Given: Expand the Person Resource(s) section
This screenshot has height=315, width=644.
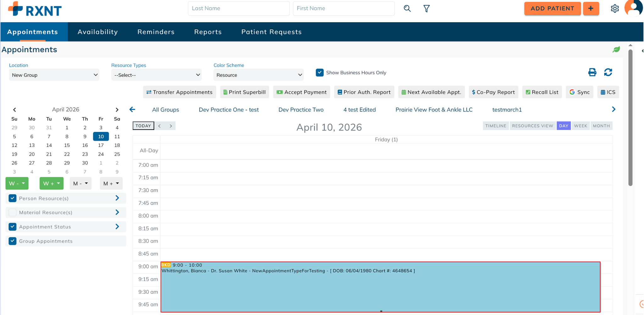Looking at the screenshot, I should (117, 198).
